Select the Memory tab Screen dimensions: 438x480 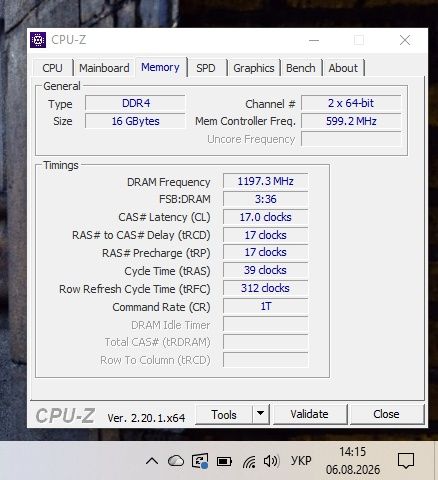[160, 67]
